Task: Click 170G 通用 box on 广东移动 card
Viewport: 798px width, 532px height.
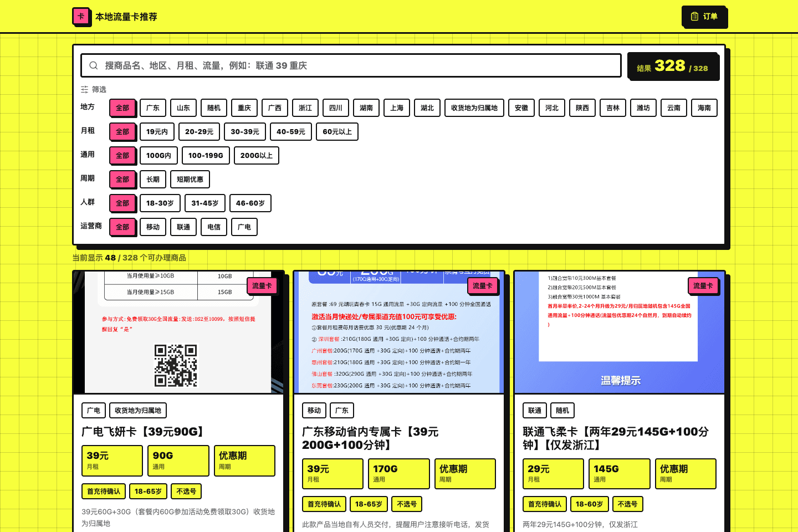Action: coord(399,474)
